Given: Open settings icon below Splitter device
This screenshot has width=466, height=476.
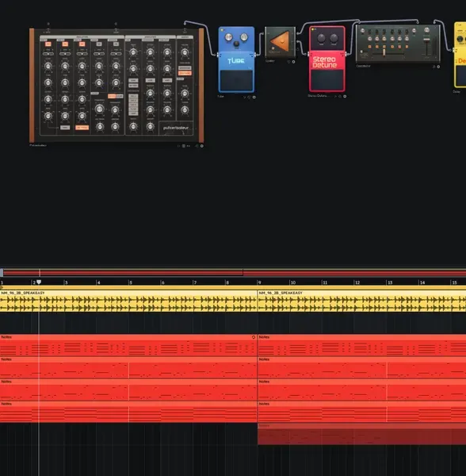Looking at the screenshot, I should click(x=293, y=62).
